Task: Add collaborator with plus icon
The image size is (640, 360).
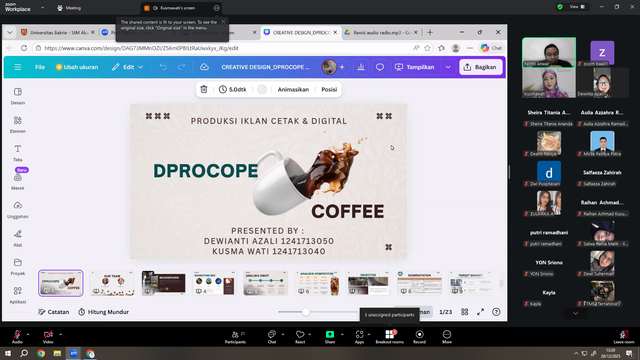Action: click(x=342, y=67)
